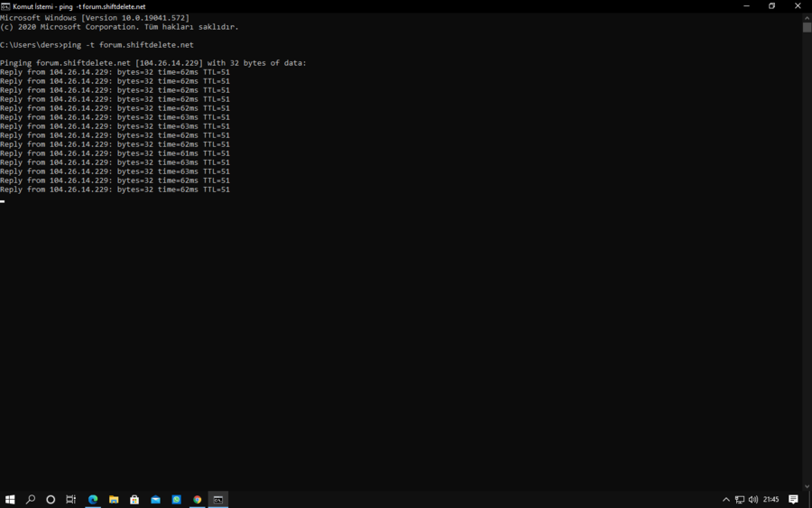Open Task View from the taskbar

pyautogui.click(x=71, y=499)
